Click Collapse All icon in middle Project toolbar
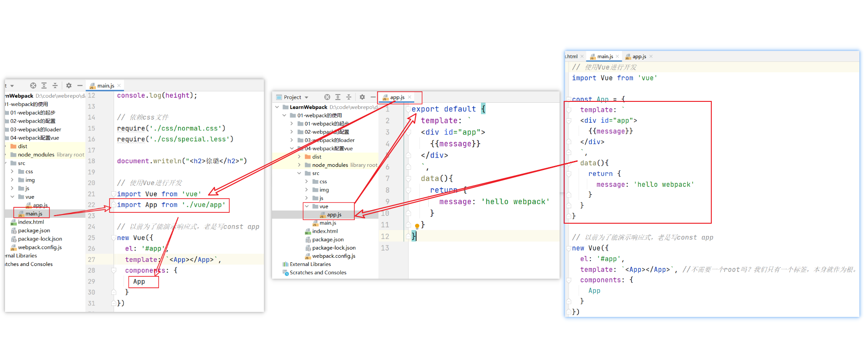The width and height of the screenshot is (868, 341). click(349, 97)
